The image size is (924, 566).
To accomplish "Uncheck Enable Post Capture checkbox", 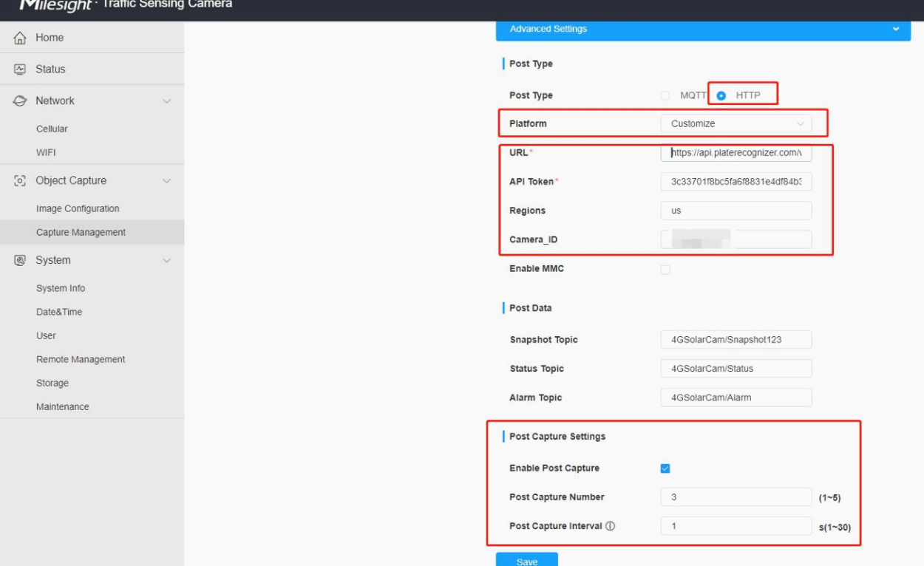I will point(665,468).
